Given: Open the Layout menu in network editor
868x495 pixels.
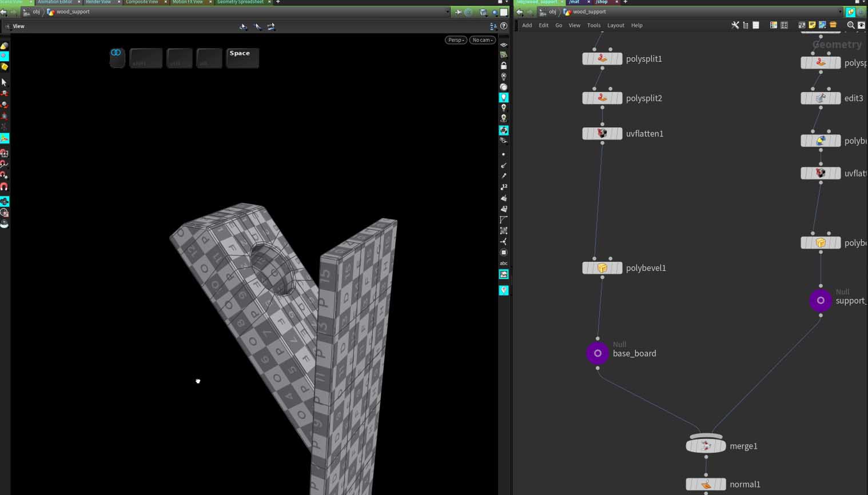Looking at the screenshot, I should point(615,25).
